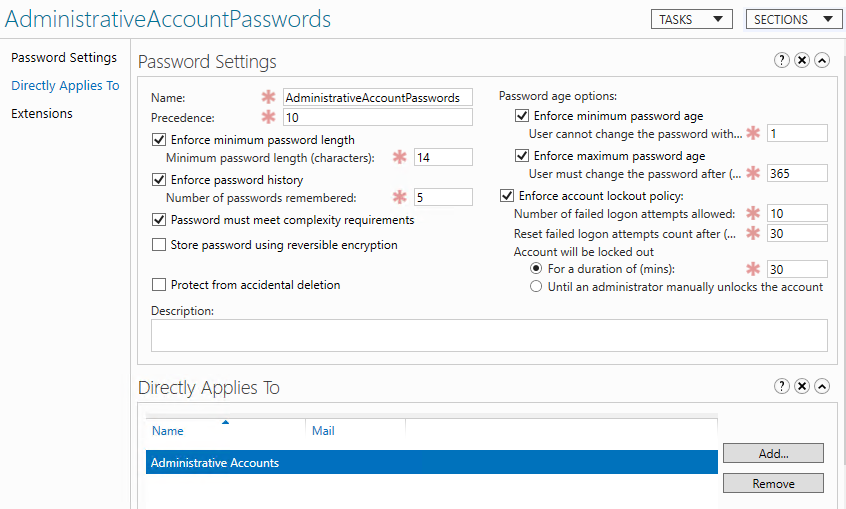Uncheck Enforce password history
This screenshot has height=509, width=846.
click(x=159, y=180)
